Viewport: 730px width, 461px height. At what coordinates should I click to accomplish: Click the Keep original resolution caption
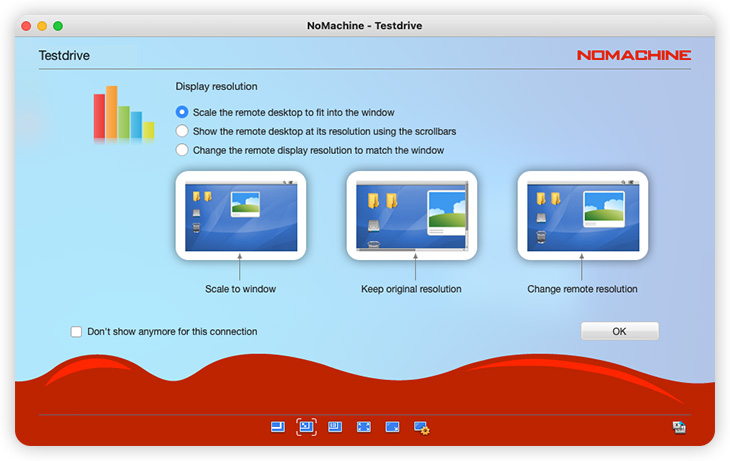411,289
